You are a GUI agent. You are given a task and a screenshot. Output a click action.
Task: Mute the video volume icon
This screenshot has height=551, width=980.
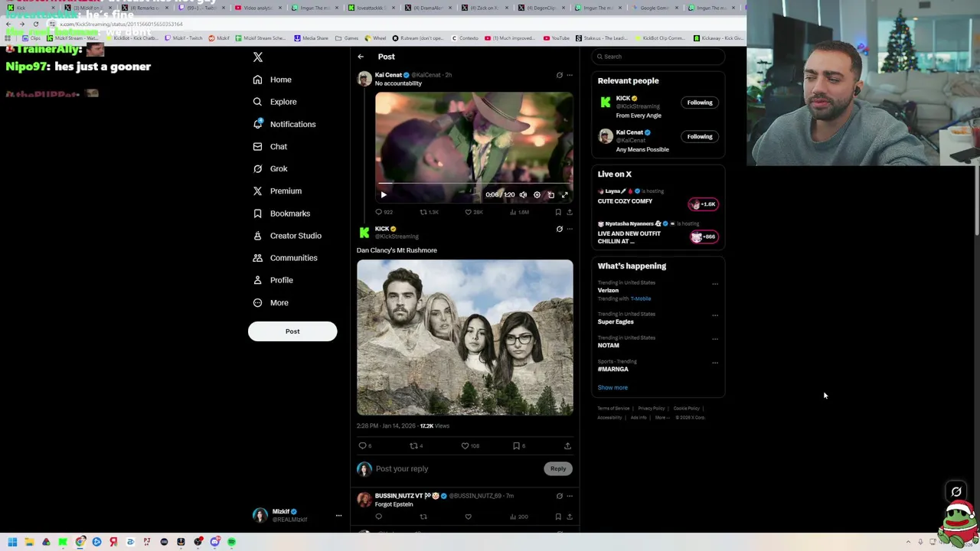pos(523,194)
